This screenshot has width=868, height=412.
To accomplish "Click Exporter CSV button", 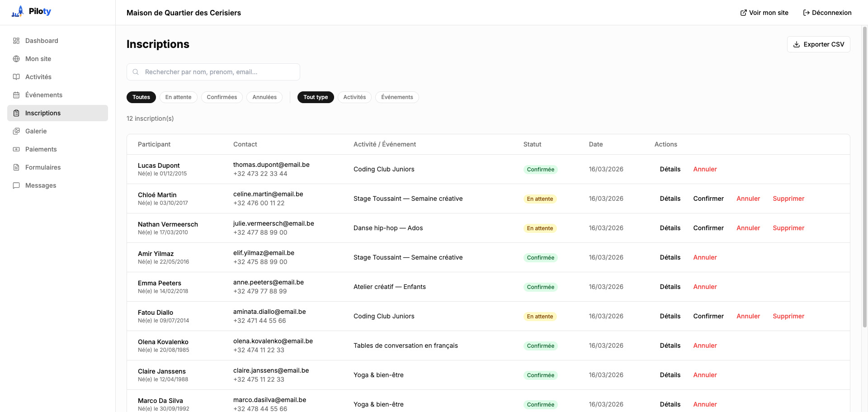I will (818, 44).
